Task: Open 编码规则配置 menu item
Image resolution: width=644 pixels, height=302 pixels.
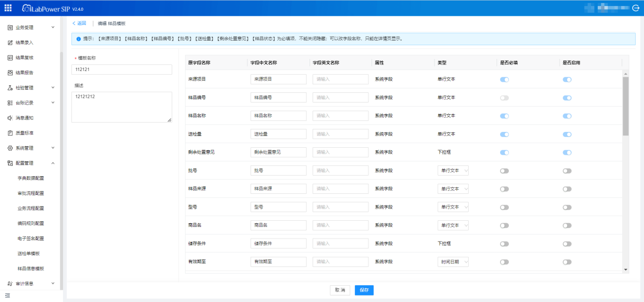Action: [31, 223]
